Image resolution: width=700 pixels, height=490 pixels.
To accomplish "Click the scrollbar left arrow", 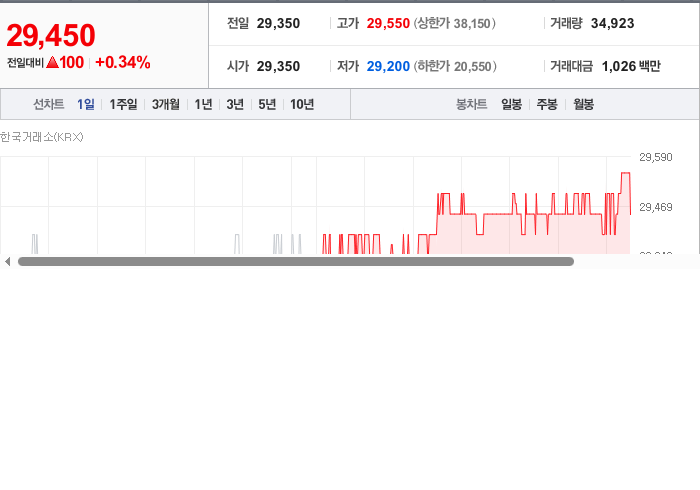I will click(x=7, y=262).
